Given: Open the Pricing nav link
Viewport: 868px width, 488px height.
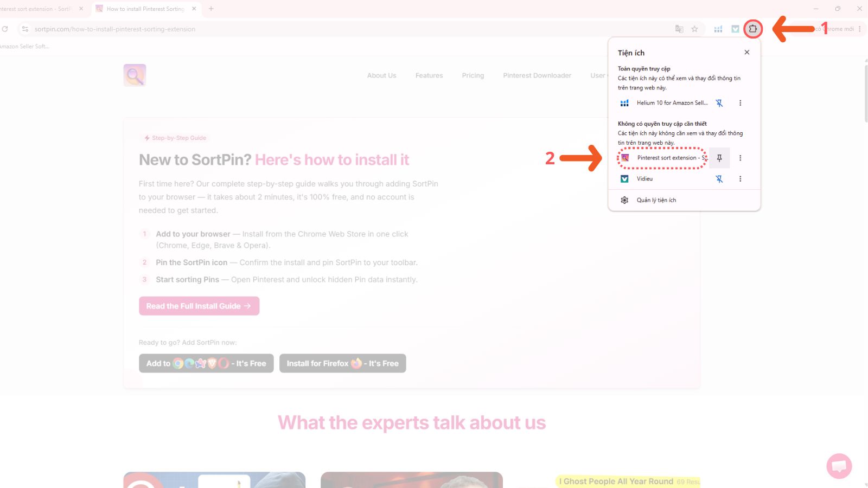Looking at the screenshot, I should tap(473, 75).
